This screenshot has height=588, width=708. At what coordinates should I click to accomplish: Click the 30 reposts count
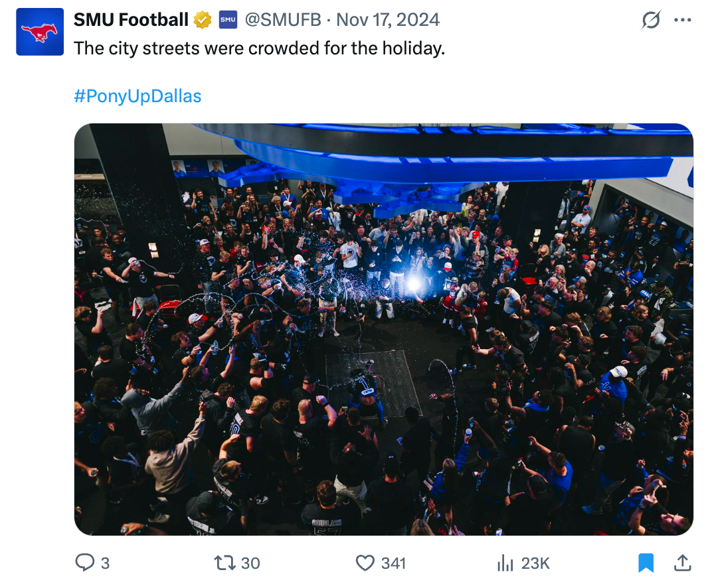250,563
